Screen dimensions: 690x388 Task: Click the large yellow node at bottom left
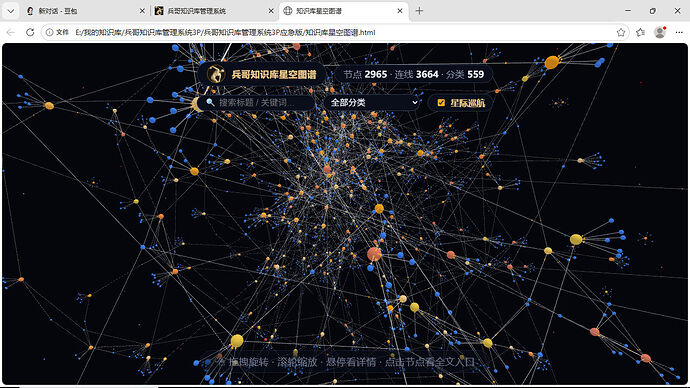[x=237, y=340]
